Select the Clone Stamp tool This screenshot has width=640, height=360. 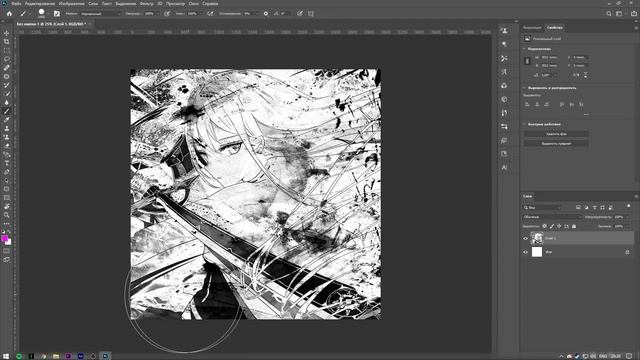pyautogui.click(x=7, y=128)
